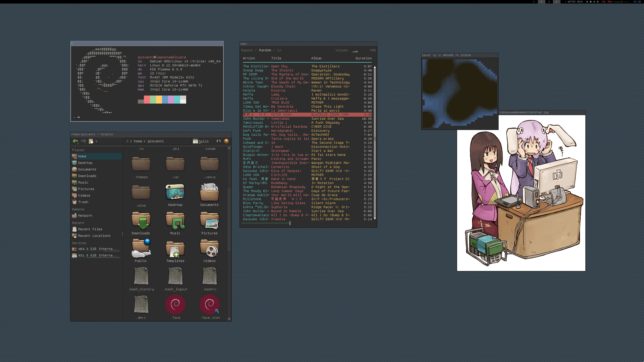
Task: Pause playback from the top bar
Action: coord(594,2)
